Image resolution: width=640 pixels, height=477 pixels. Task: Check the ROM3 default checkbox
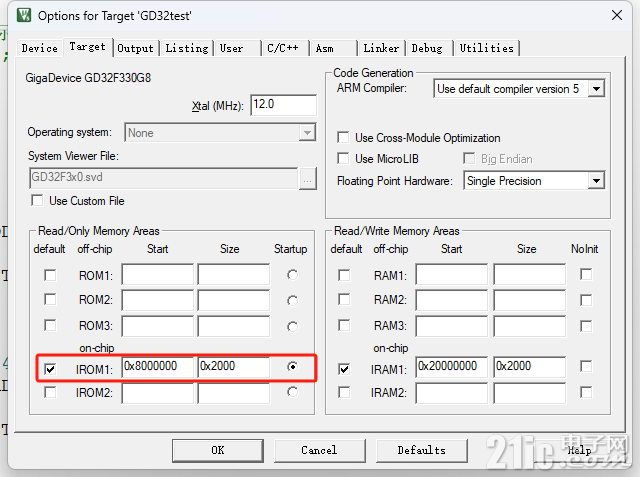pyautogui.click(x=50, y=326)
